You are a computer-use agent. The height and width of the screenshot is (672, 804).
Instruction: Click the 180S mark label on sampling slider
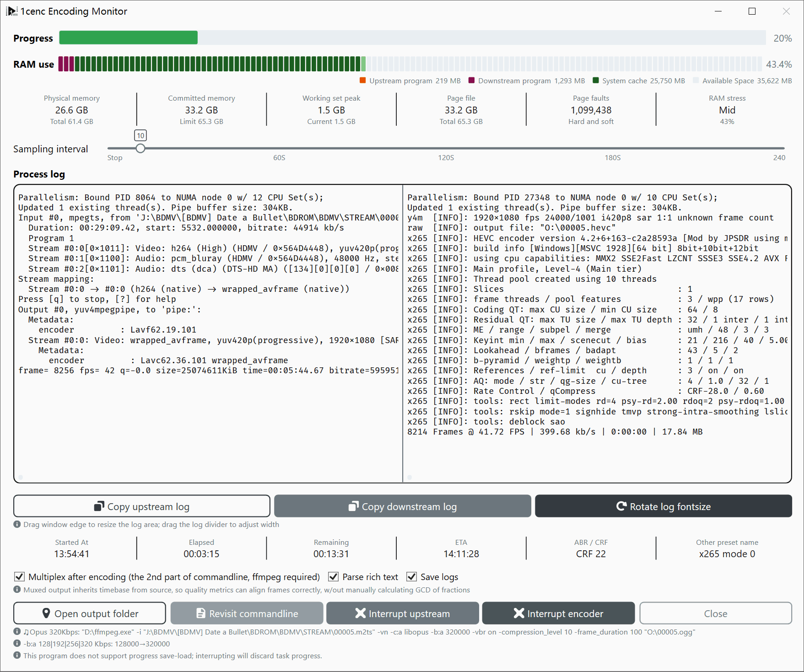613,158
